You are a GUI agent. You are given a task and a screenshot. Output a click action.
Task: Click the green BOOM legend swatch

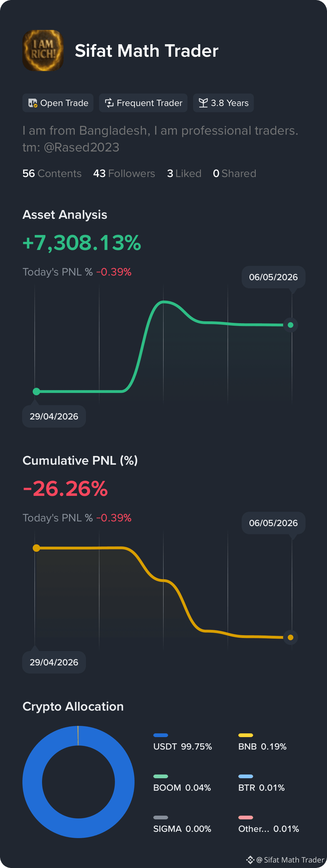[x=161, y=776]
